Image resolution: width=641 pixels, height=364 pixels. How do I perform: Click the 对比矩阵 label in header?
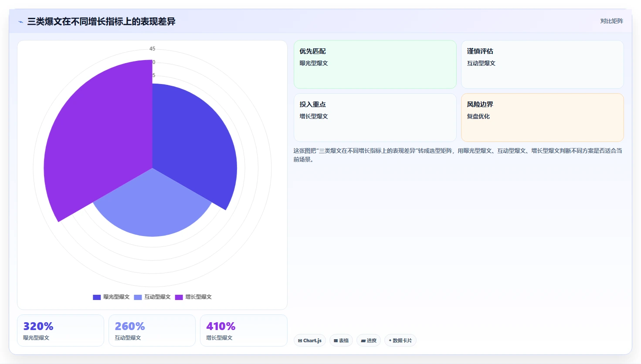pos(611,21)
